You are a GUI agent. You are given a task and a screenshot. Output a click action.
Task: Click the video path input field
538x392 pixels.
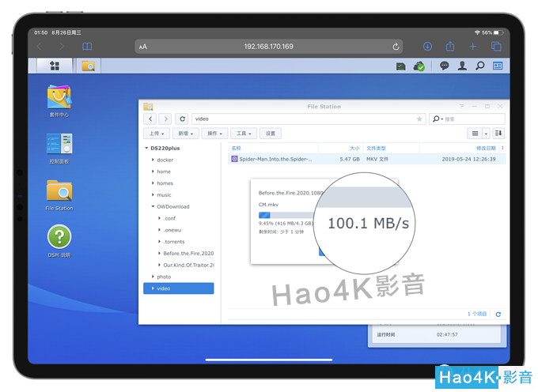click(309, 119)
